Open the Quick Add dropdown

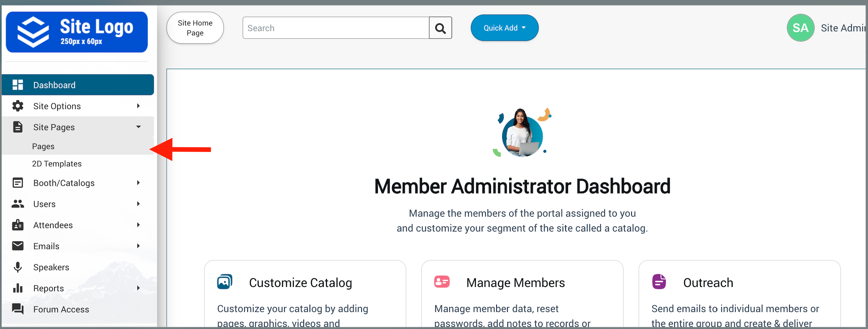pos(504,28)
